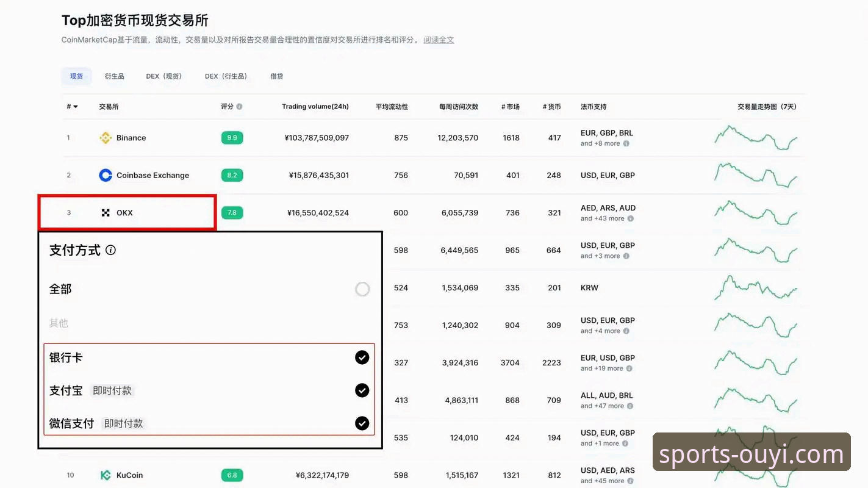This screenshot has width=868, height=488.
Task: Expand 'and +8 more' fiat list for Binance
Action: point(600,144)
